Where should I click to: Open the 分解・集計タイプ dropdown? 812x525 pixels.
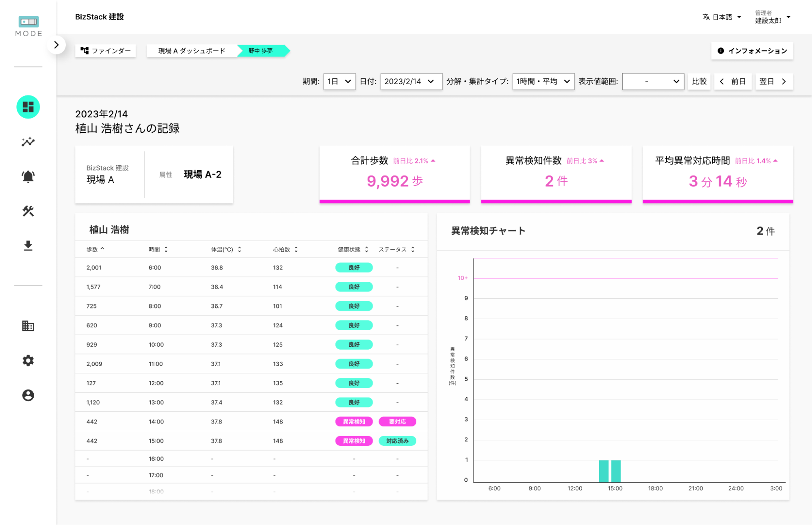(x=543, y=81)
